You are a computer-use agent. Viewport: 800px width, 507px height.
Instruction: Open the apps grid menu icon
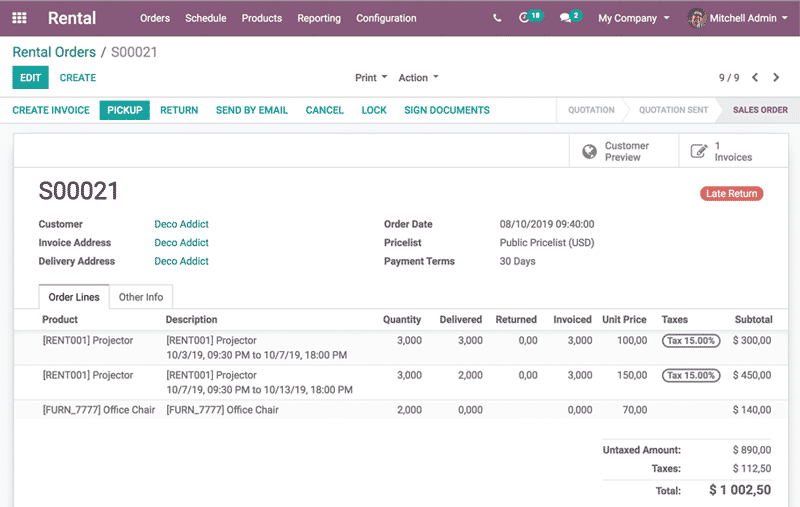(19, 18)
